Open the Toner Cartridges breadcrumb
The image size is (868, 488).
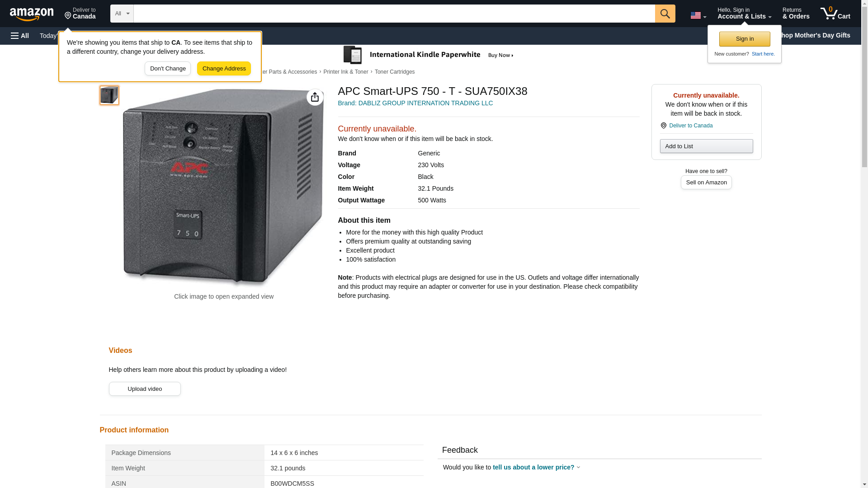click(394, 72)
